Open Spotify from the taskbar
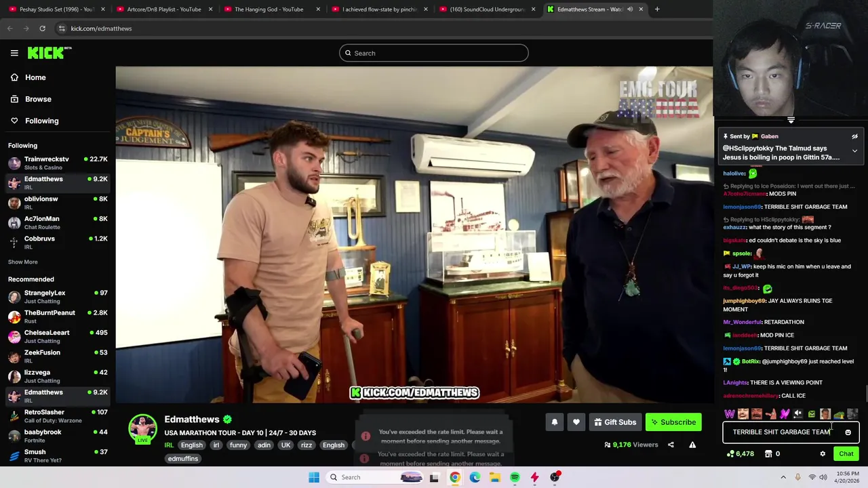 click(515, 477)
